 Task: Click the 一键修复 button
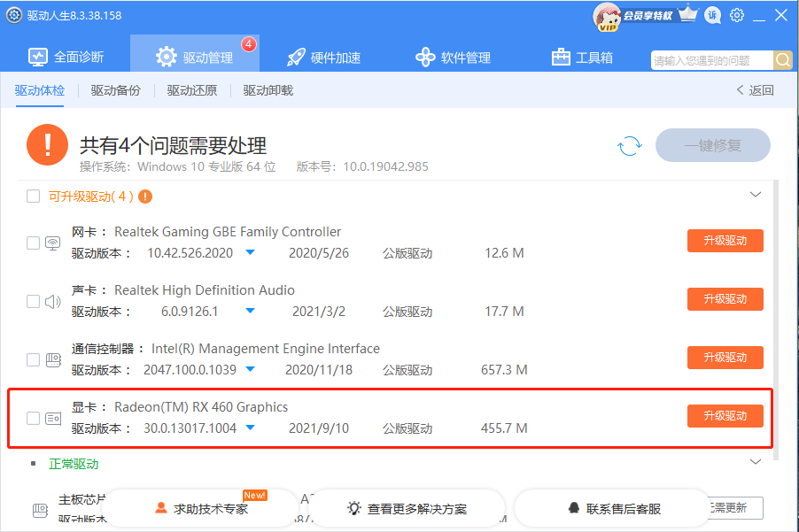713,145
